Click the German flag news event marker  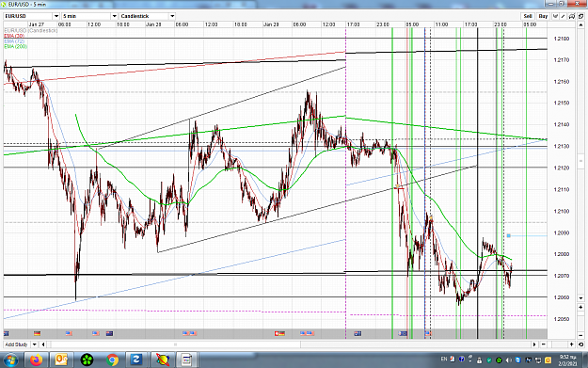[x=37, y=333]
